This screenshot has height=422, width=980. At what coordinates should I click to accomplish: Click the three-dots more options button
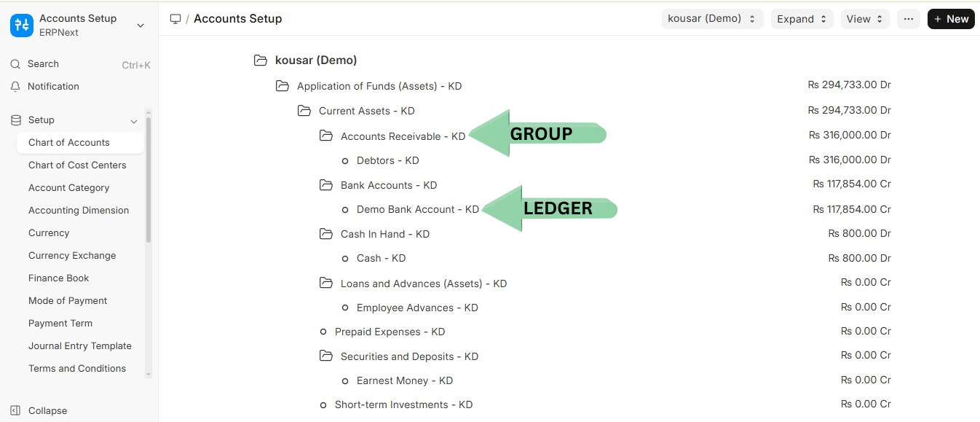[x=908, y=19]
